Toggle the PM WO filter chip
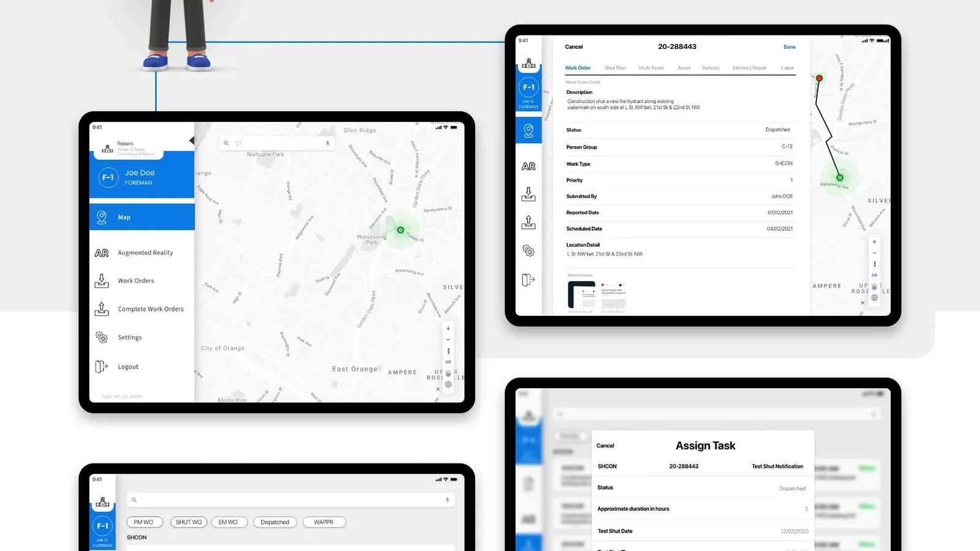This screenshot has width=980, height=551. 145,522
